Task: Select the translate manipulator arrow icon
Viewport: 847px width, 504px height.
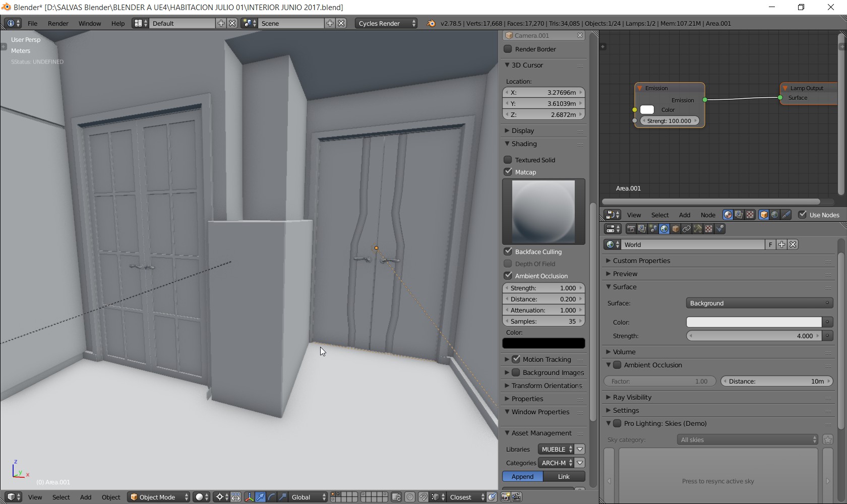Action: (x=260, y=497)
